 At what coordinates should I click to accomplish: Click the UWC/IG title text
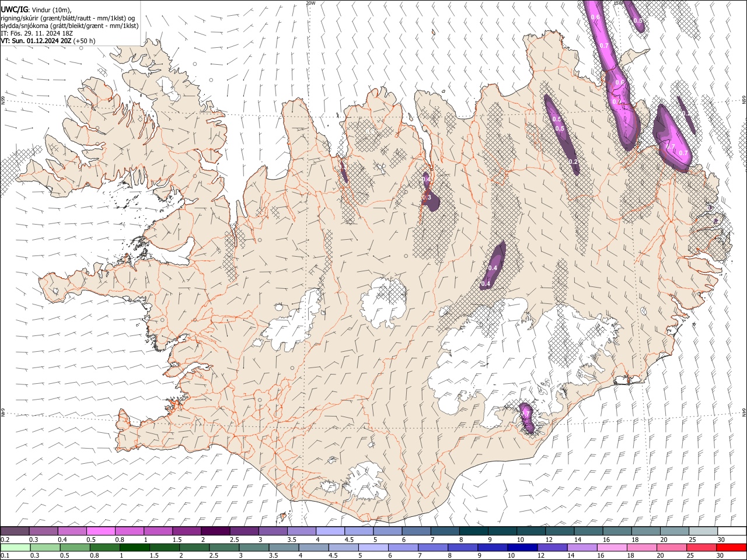pyautogui.click(x=14, y=10)
